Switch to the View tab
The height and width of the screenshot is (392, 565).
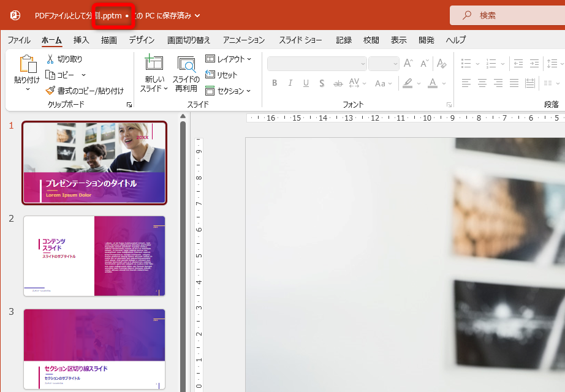[x=399, y=40]
